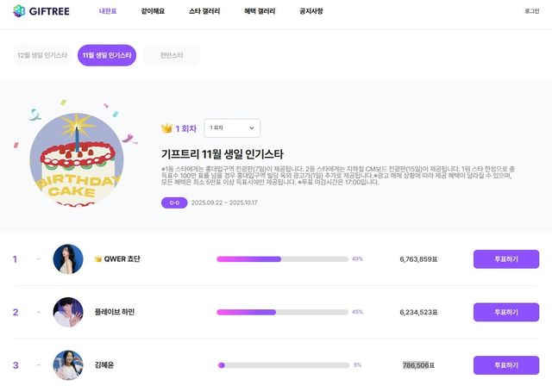Screen dimensions: 552x392
Task: Switch to 12월 생일 인기스타 tab
Action: click(x=42, y=55)
